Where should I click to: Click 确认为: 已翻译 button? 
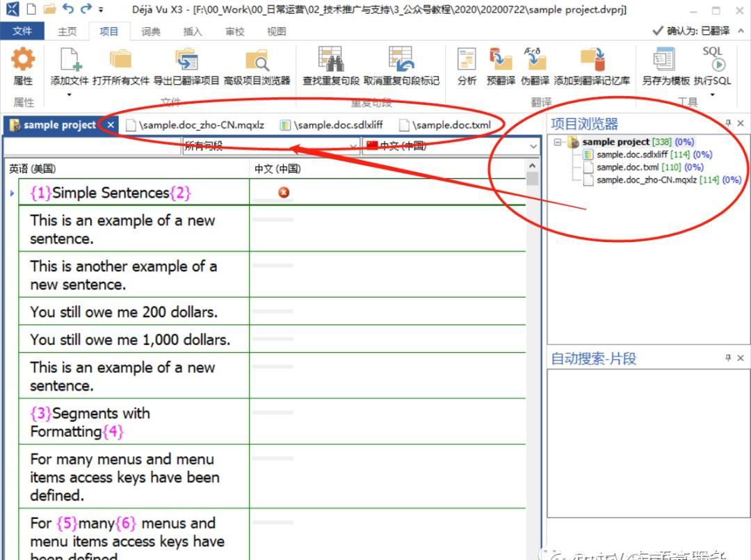pos(691,31)
